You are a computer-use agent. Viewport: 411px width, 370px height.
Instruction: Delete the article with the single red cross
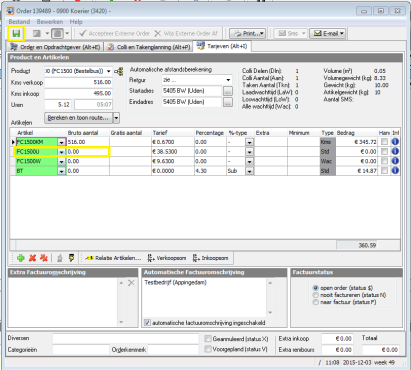point(32,258)
